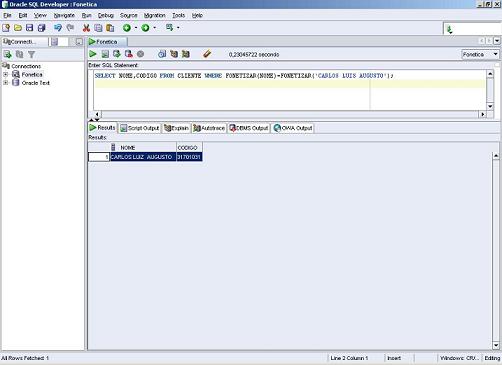Click the New file icon in main toolbar
This screenshot has width=502, height=365.
6,28
